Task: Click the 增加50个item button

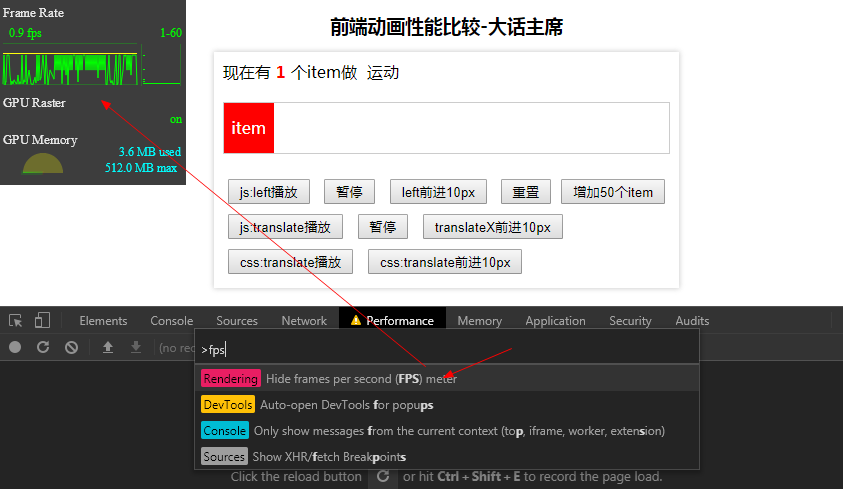Action: point(613,192)
